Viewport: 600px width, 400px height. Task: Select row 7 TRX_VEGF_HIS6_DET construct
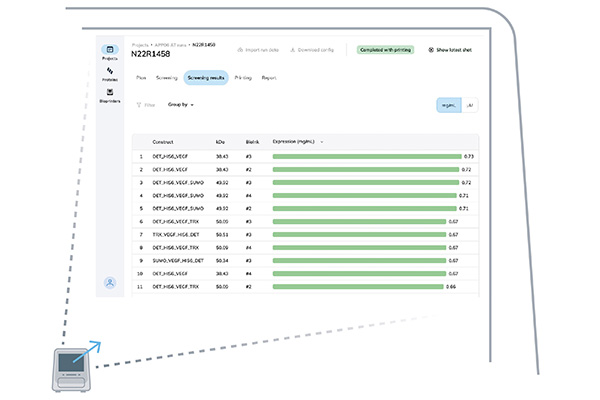(x=176, y=234)
